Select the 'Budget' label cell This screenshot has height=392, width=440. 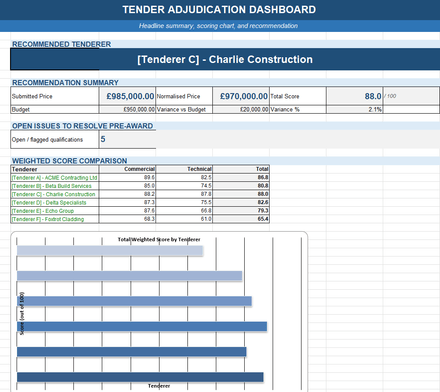(x=55, y=109)
